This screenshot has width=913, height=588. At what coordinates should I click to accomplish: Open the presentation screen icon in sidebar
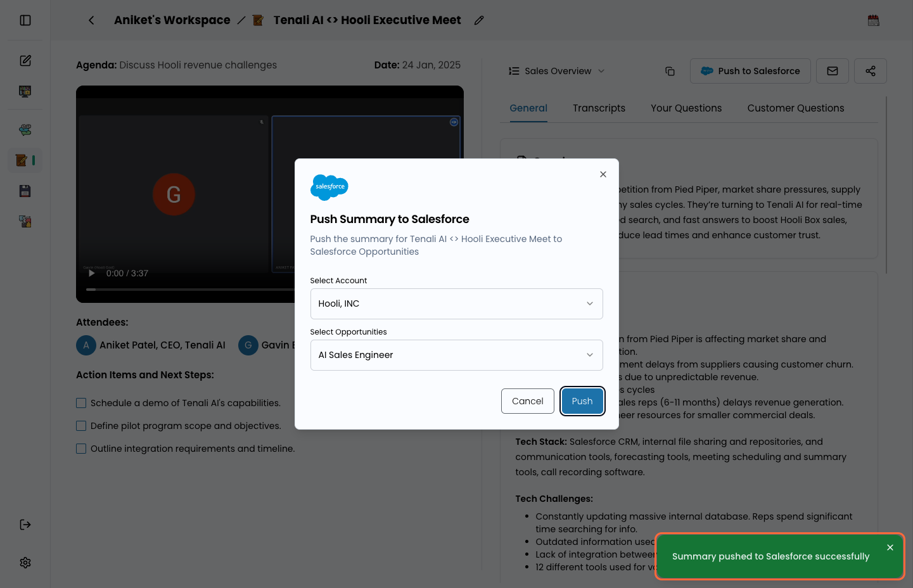coord(25,91)
